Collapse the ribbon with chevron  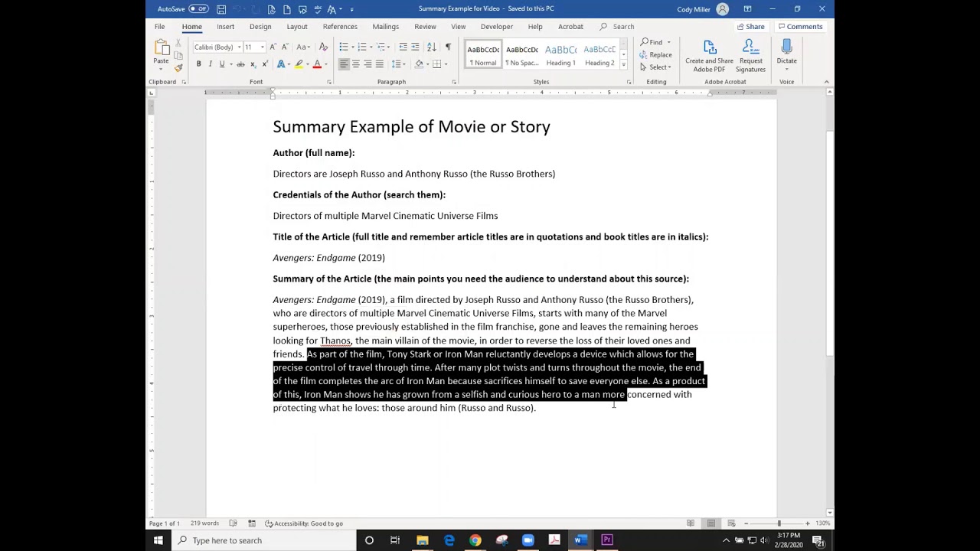826,82
